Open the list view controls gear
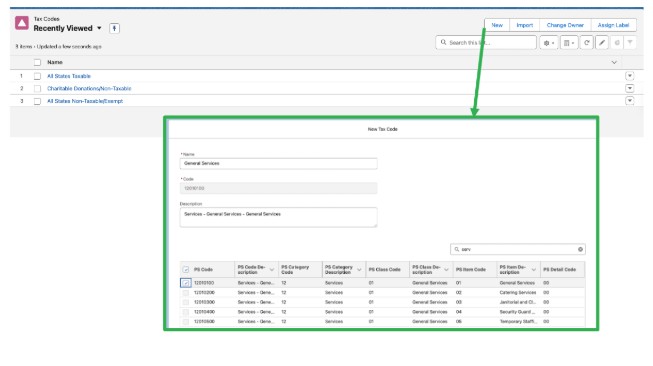Viewport: 653px width, 366px height. pos(548,42)
